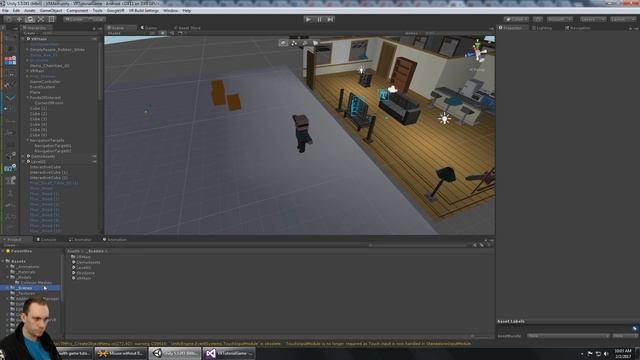Open the Cloud services button
This screenshot has height=360, width=640.
pos(538,19)
